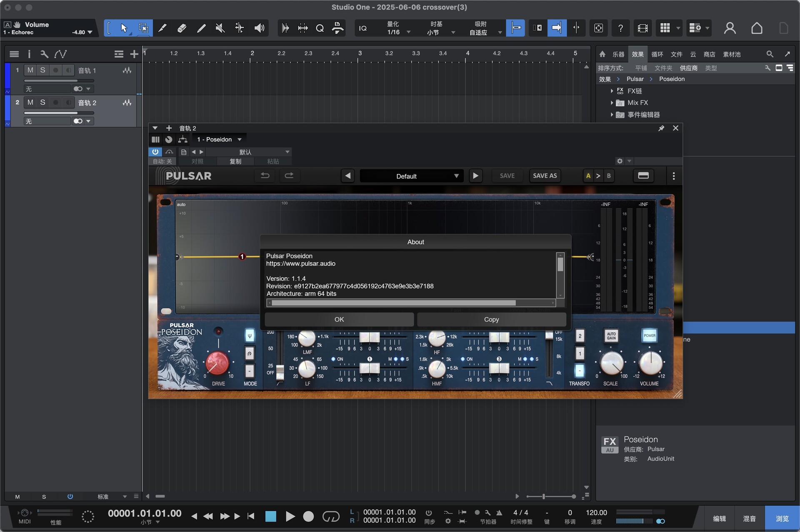Click the record button in transport
Screen dimensions: 800x532
(x=308, y=517)
